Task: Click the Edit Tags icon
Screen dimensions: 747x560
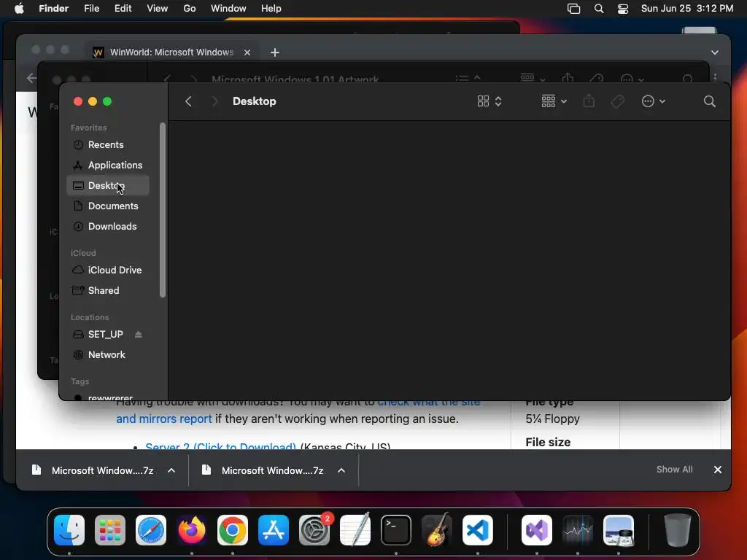Action: coord(617,101)
